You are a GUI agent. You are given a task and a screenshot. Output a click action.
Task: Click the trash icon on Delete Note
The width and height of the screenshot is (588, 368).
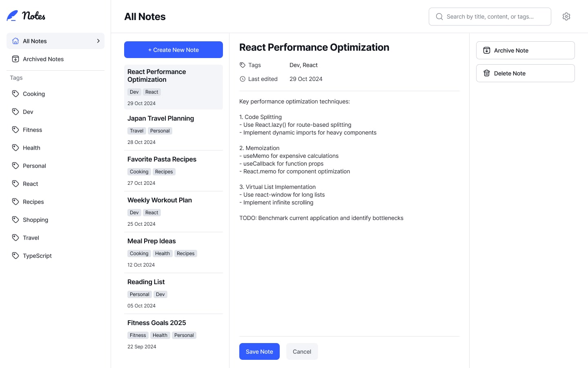(487, 73)
